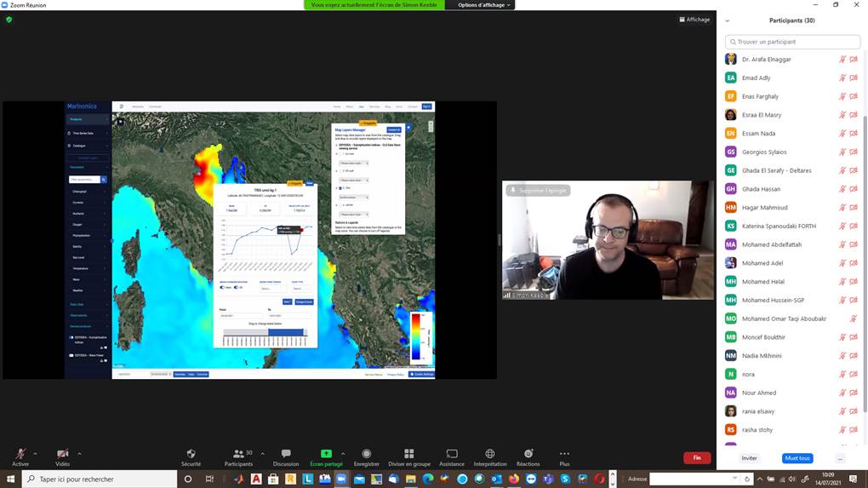Click muted mic icon beside Georgios Sylaios
This screenshot has height=488, width=868.
(x=842, y=152)
